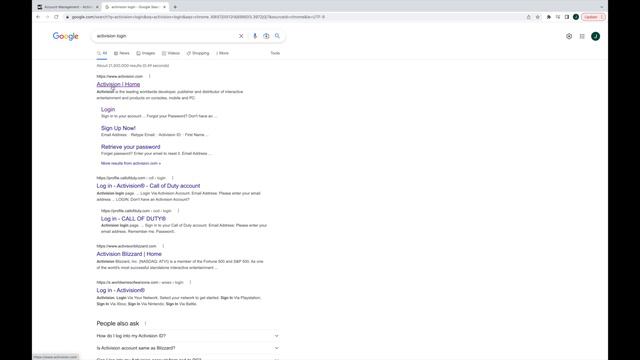
Task: Switch to the Videos tab
Action: (171, 53)
